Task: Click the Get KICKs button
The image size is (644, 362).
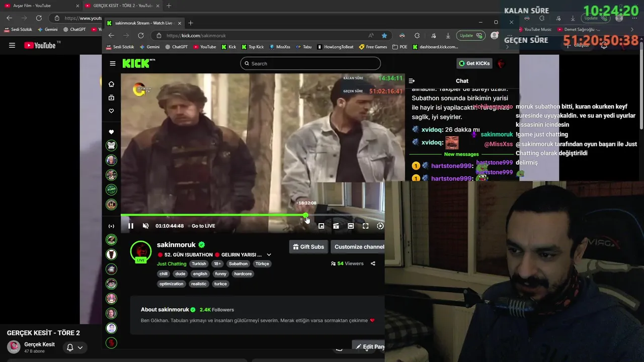Action: 474,63
